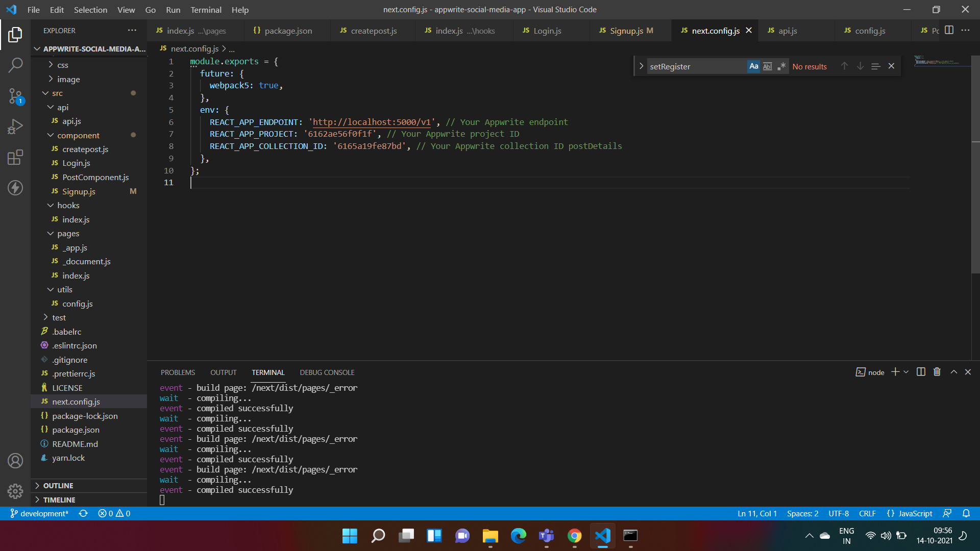
Task: Open the Selection menu
Action: pos(90,10)
